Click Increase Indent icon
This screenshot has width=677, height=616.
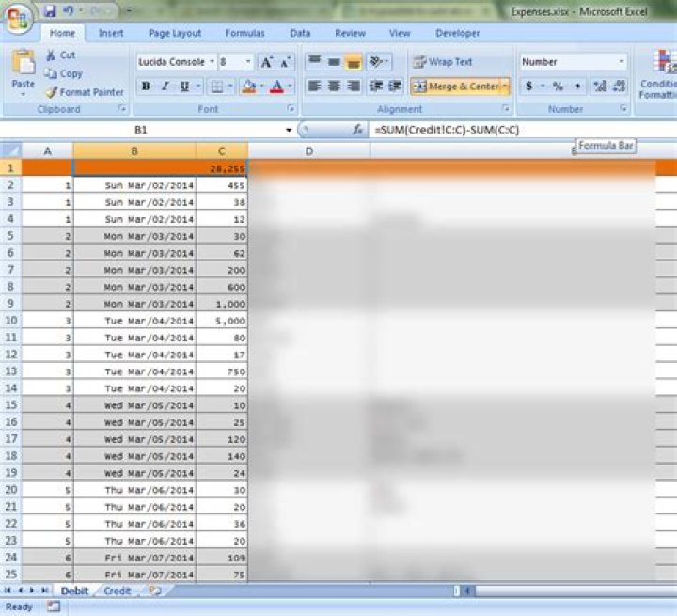pyautogui.click(x=395, y=86)
